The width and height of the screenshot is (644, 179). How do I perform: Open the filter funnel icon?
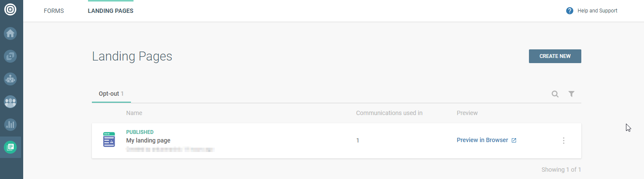tap(571, 94)
